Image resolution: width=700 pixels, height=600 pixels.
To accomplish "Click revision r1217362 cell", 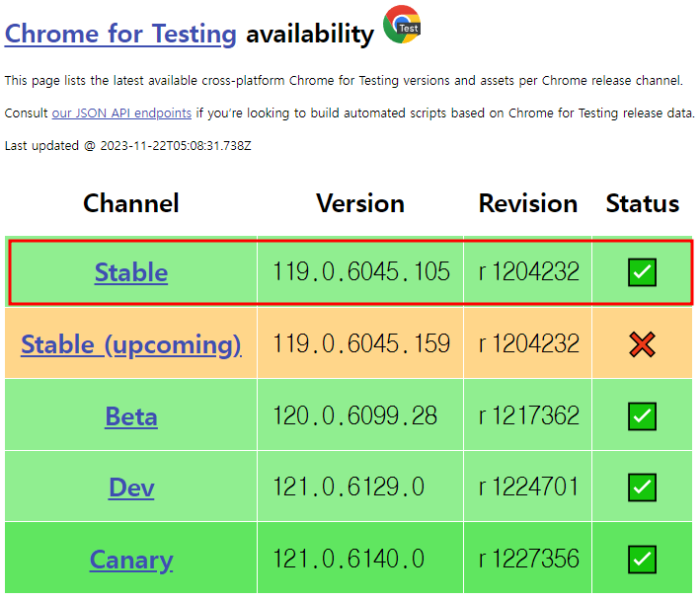I will click(528, 415).
